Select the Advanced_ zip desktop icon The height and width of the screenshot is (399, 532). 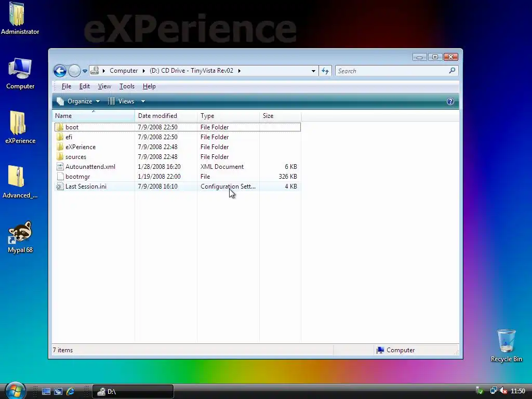tap(20, 182)
